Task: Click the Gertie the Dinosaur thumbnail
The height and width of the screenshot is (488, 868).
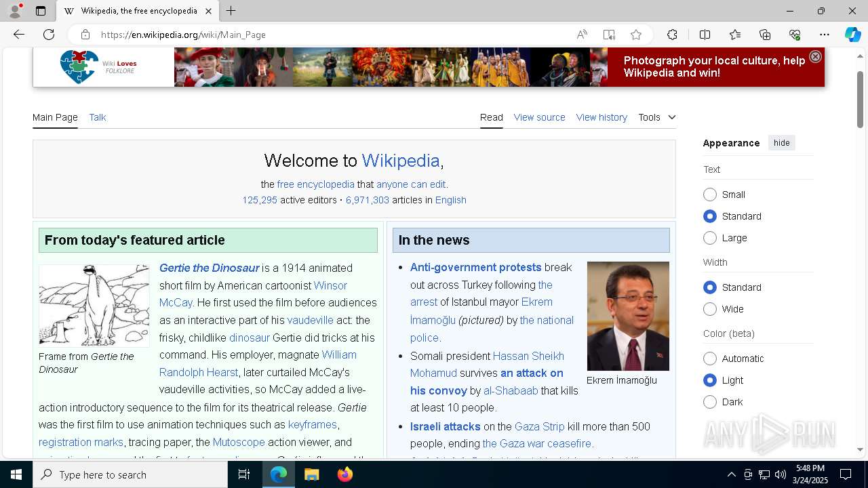Action: pos(94,306)
